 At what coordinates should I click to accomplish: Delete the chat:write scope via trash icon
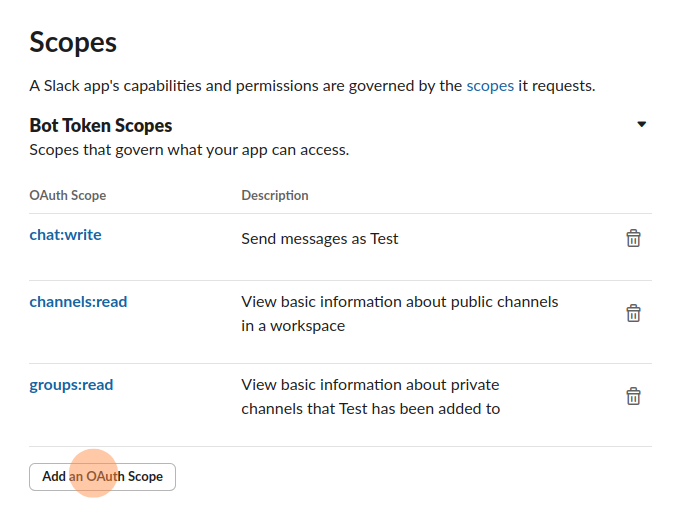[633, 238]
